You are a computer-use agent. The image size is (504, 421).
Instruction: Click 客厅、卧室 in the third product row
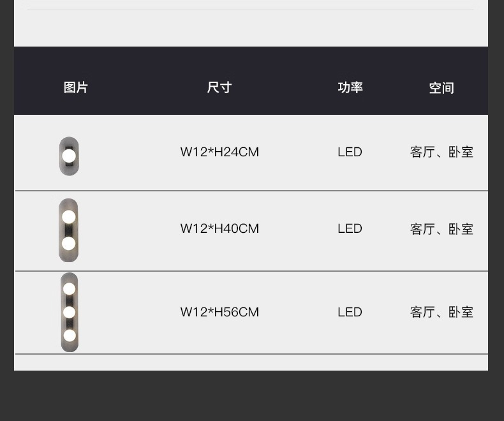pos(441,312)
